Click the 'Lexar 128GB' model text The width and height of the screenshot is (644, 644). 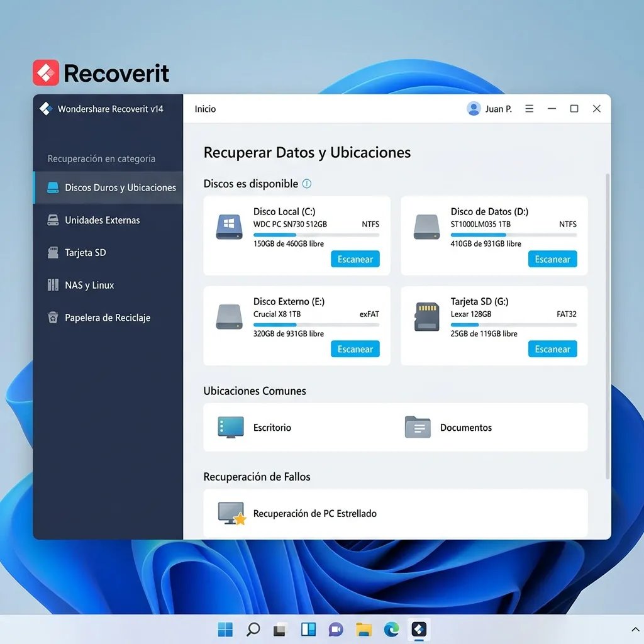point(471,314)
